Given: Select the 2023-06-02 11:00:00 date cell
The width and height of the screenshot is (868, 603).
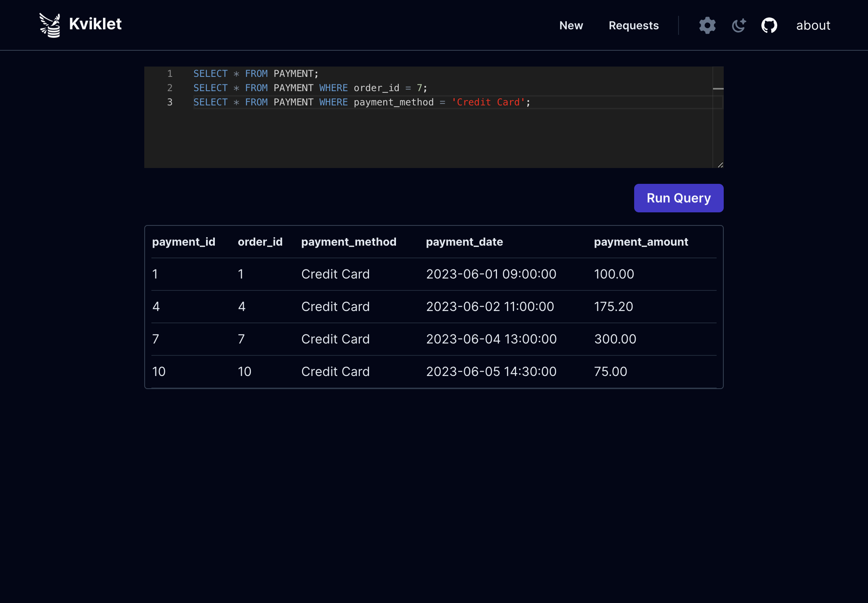Looking at the screenshot, I should pyautogui.click(x=490, y=307).
